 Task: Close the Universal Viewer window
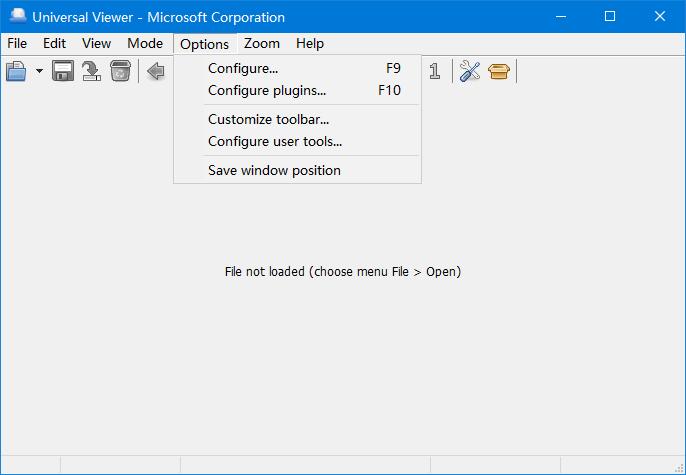pyautogui.click(x=660, y=17)
